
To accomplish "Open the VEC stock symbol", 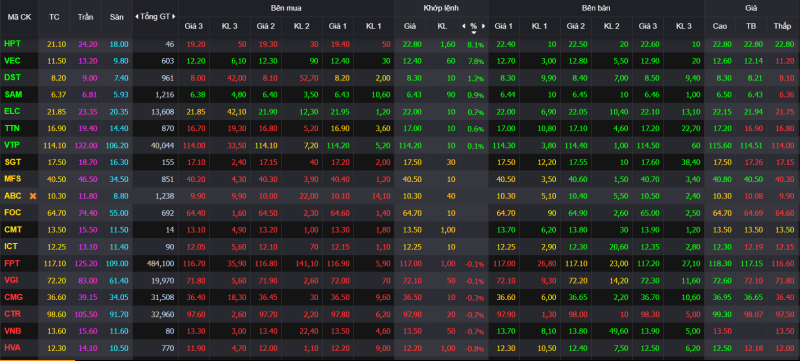I will click(x=12, y=61).
